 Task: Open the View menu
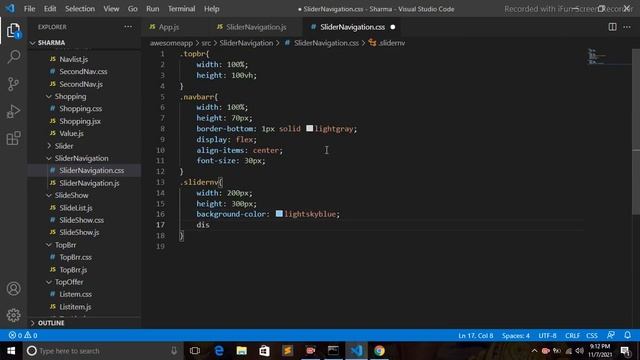tap(111, 9)
